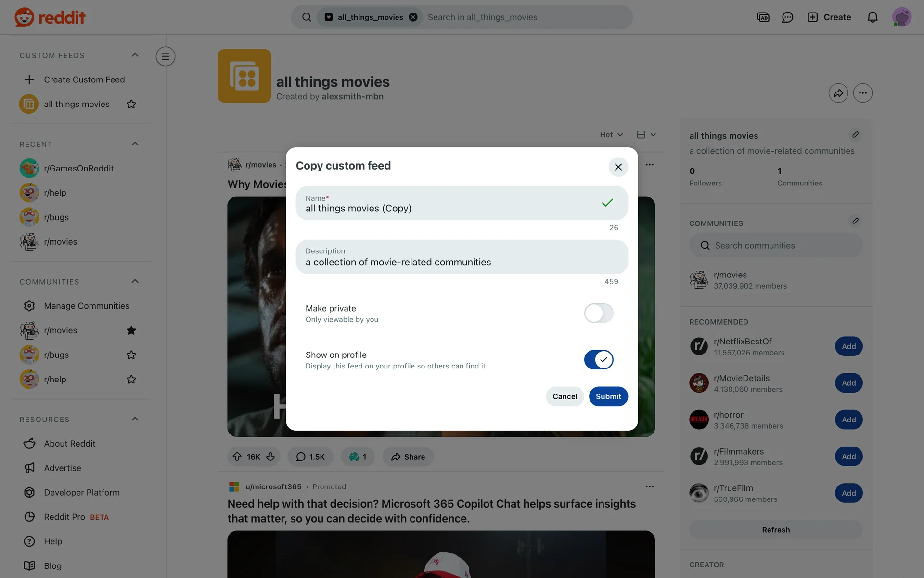
Task: Open About Reddit in resources
Action: [69, 444]
